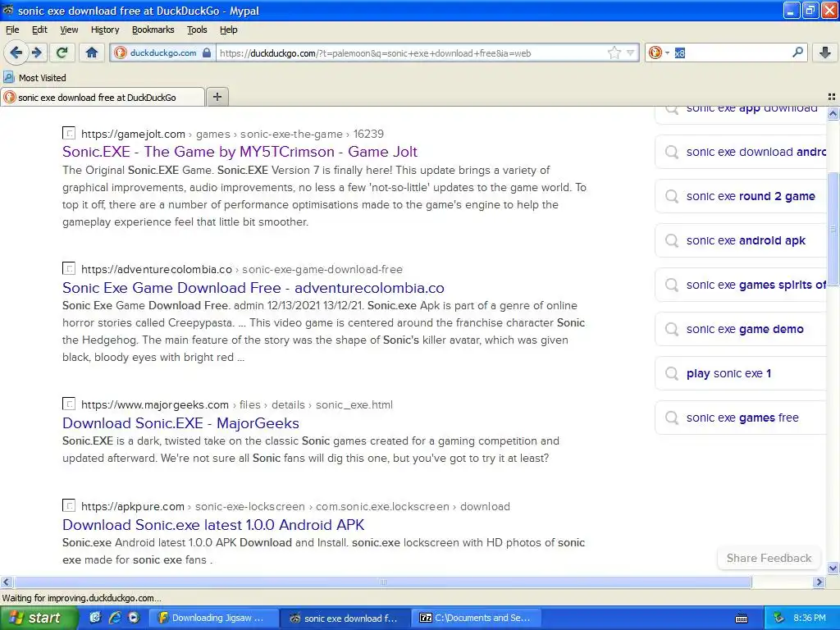
Task: Open Sonic Exe Game Download Free adventurecolombia link
Action: [x=253, y=288]
